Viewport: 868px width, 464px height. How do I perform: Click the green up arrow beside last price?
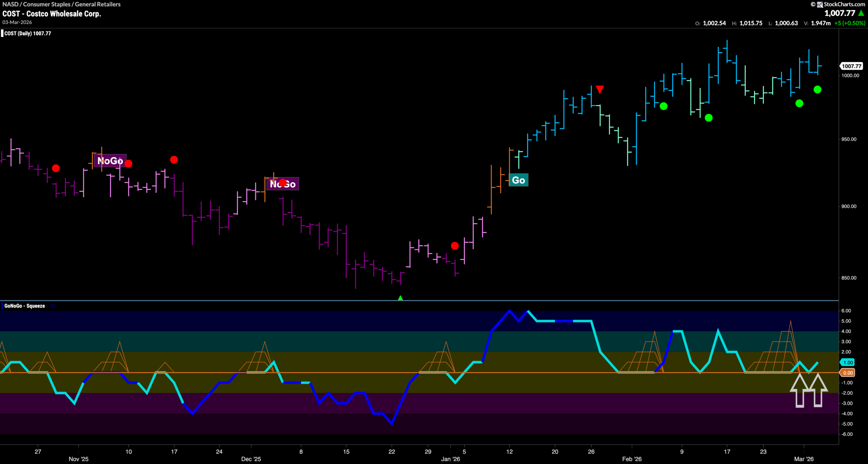point(861,13)
